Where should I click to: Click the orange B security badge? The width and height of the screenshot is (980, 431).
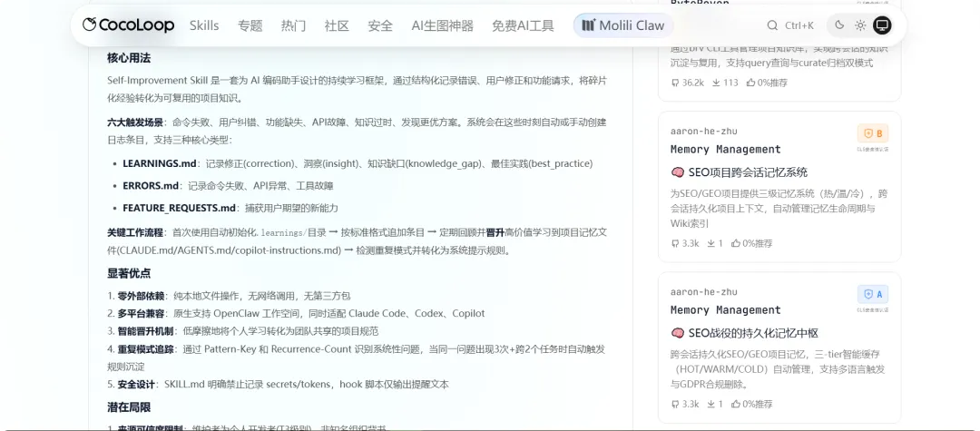(873, 133)
